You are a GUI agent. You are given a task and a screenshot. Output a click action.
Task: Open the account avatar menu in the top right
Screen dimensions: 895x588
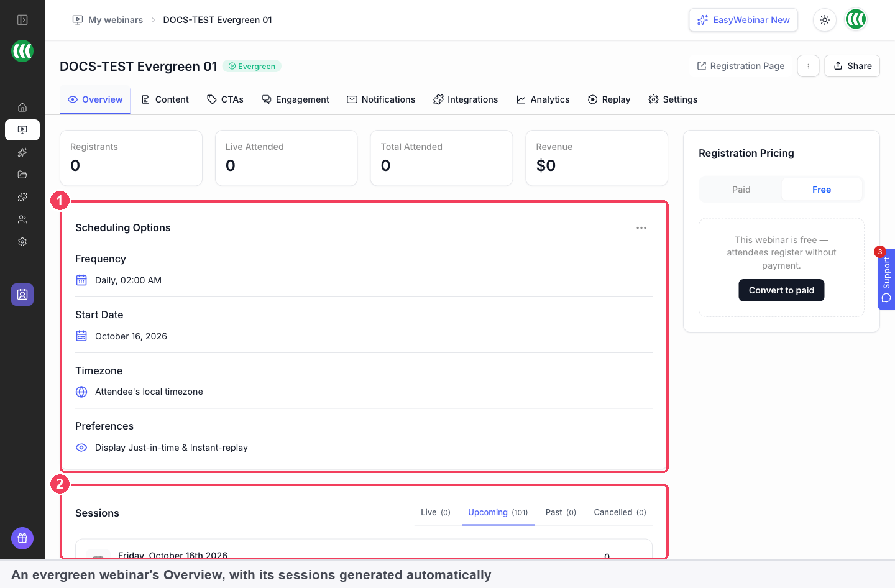(856, 20)
